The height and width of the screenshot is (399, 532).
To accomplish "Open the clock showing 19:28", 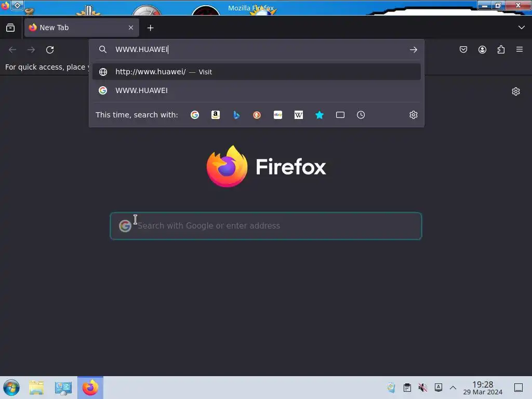I will click(x=483, y=388).
